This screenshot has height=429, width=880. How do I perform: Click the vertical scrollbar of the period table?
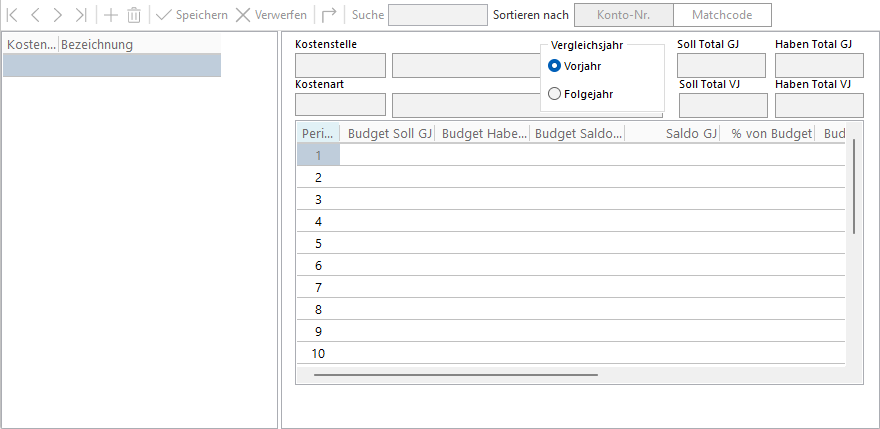click(x=853, y=186)
